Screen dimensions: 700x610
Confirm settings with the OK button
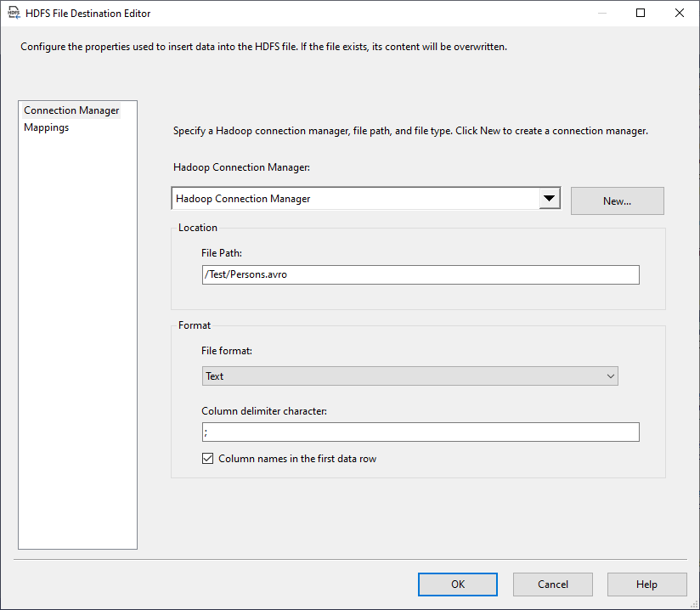[457, 584]
